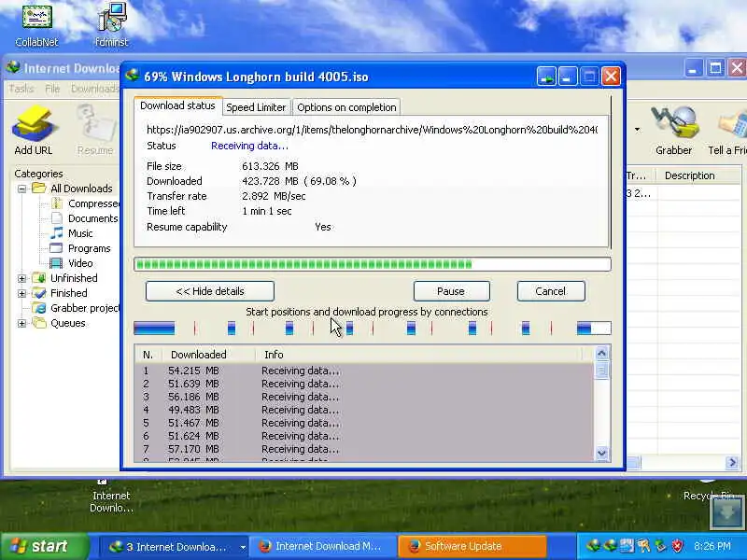Open the toolbar dropdown arrow left of Grabber
Screen dimensions: 747x560
pyautogui.click(x=637, y=129)
